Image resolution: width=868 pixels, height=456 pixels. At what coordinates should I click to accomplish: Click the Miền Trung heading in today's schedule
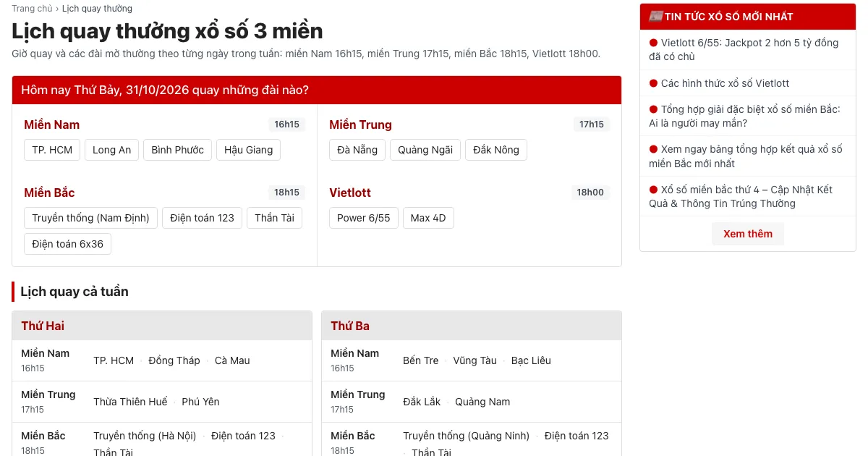click(x=360, y=124)
